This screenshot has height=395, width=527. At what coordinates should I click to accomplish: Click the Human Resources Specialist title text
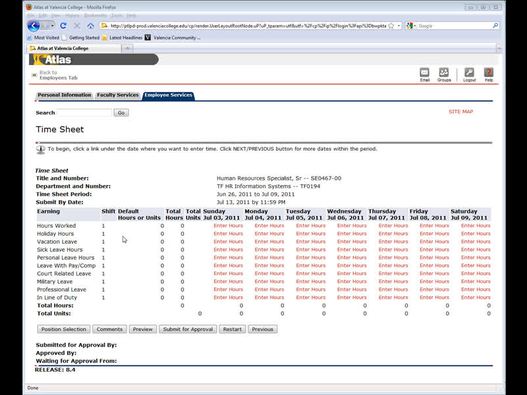click(279, 178)
